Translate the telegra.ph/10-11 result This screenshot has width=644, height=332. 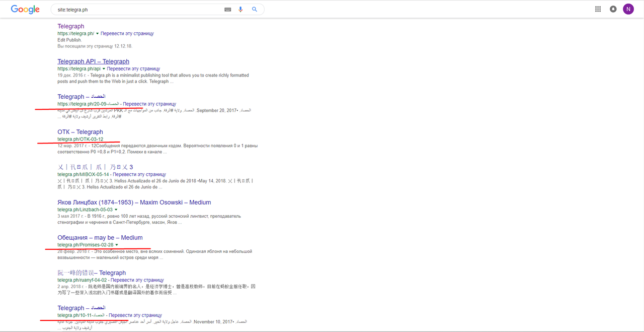(x=135, y=315)
